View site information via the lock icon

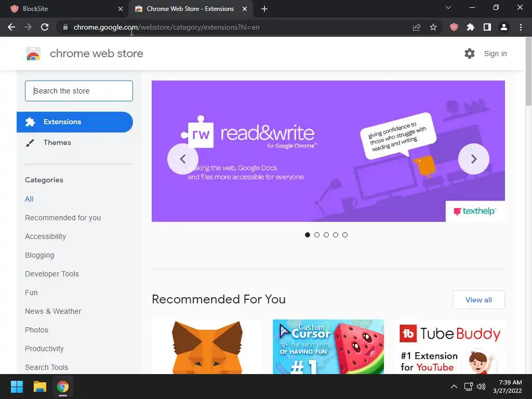click(x=65, y=27)
